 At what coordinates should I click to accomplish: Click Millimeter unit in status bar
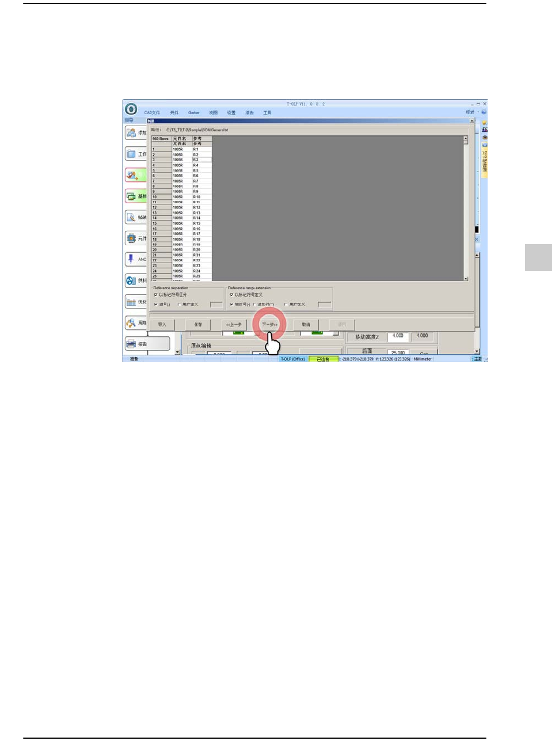point(422,359)
